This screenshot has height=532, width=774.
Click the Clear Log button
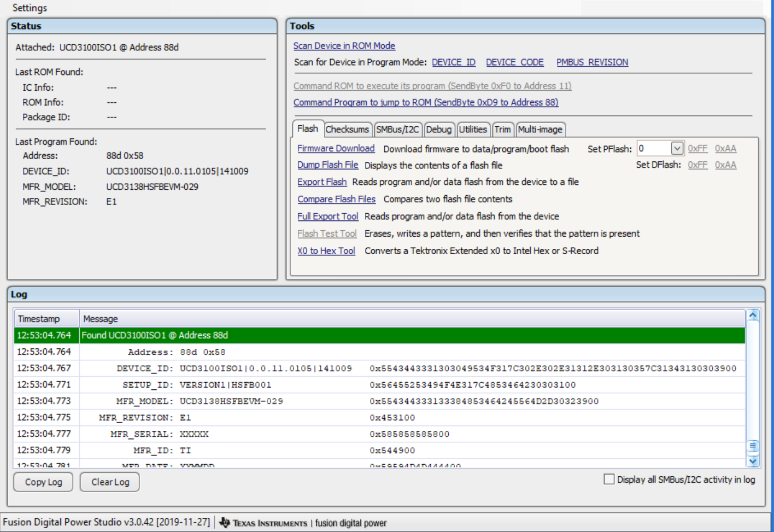[x=110, y=482]
